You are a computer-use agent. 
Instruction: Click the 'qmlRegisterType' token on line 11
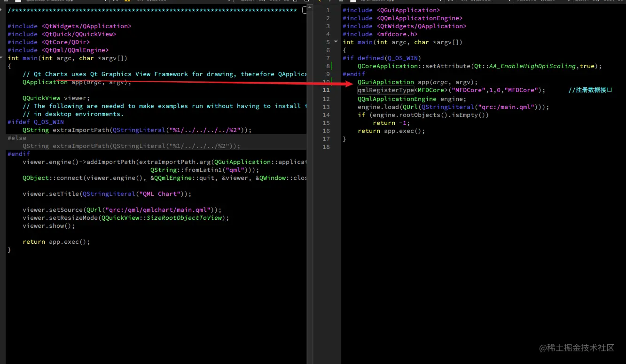coord(386,90)
